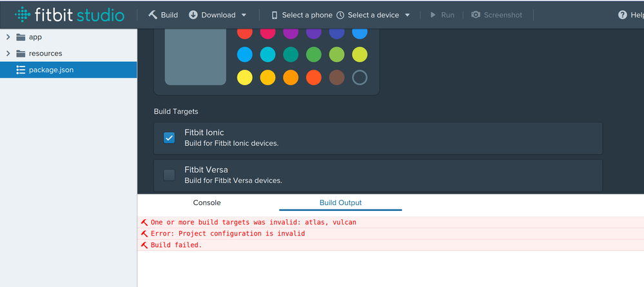Click the phone icon in toolbar
Screen dimensions: 644x287
pyautogui.click(x=275, y=15)
